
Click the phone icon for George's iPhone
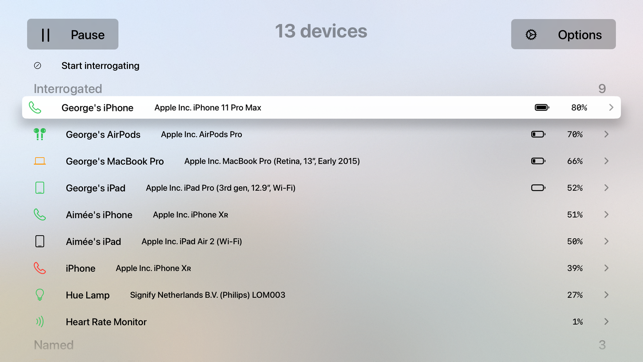35,107
